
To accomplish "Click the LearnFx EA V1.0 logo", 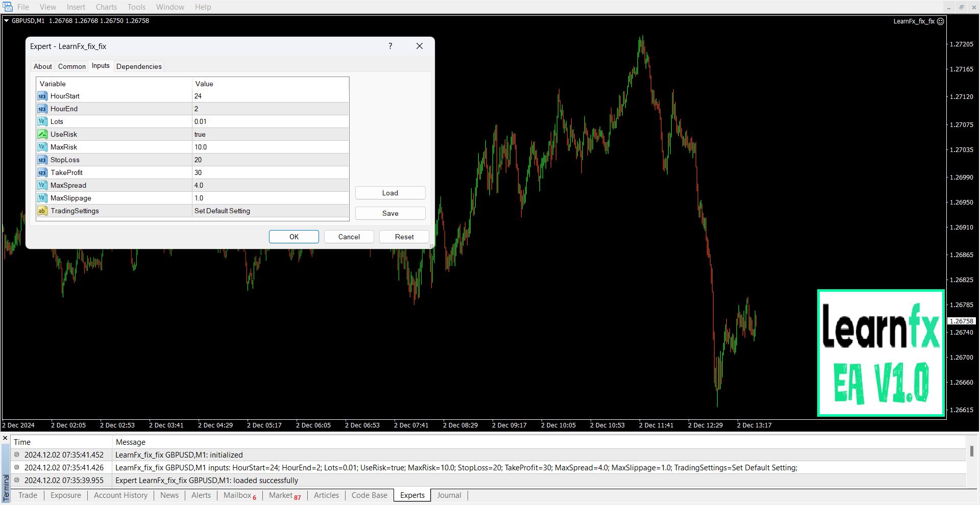I will click(881, 353).
